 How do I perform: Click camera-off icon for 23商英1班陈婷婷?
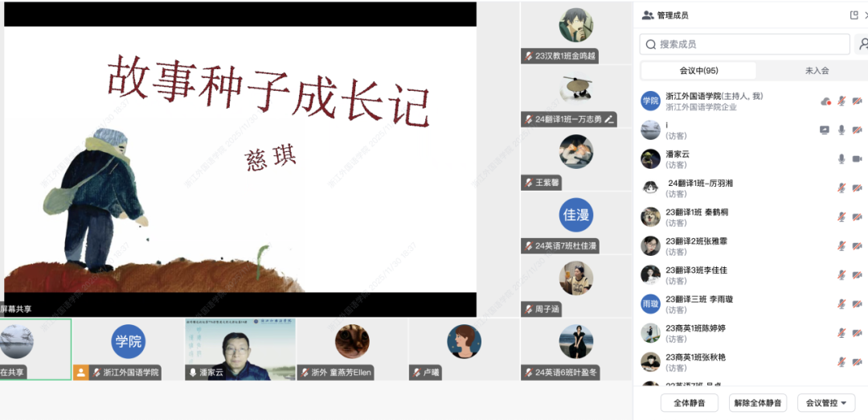click(857, 333)
